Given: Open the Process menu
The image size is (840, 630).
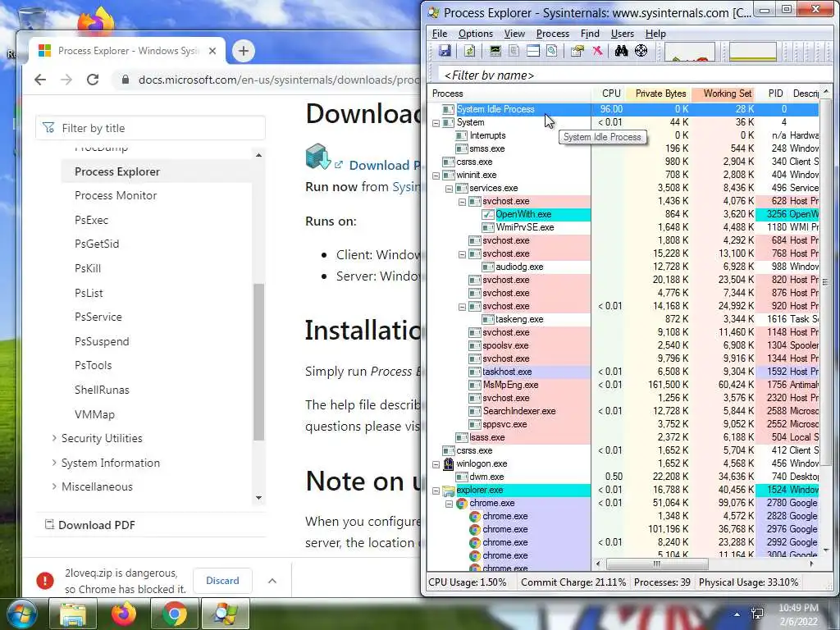Looking at the screenshot, I should tap(552, 33).
